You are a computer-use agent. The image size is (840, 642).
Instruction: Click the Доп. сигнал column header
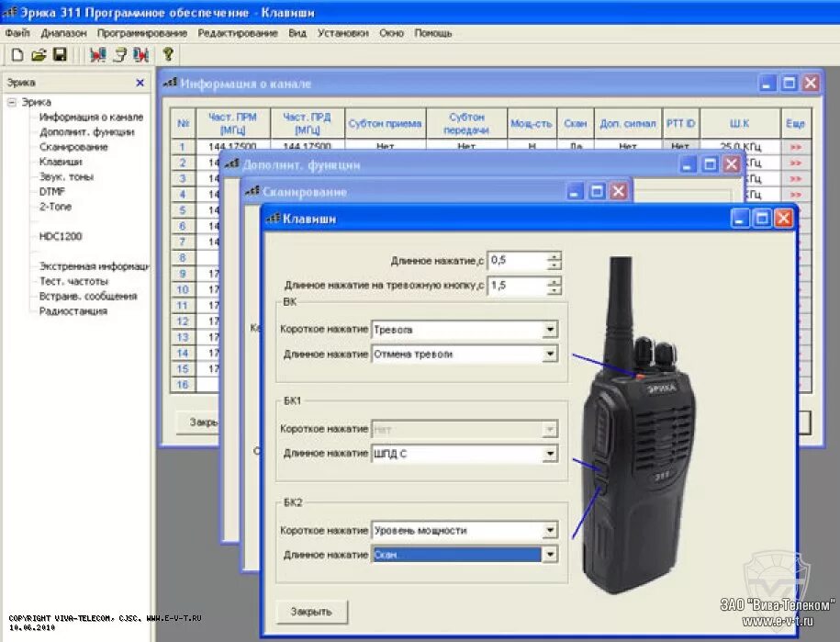point(628,123)
